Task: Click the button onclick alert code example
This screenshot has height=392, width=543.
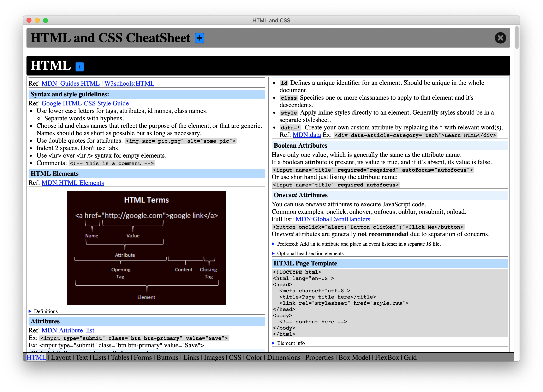Action: (x=368, y=227)
